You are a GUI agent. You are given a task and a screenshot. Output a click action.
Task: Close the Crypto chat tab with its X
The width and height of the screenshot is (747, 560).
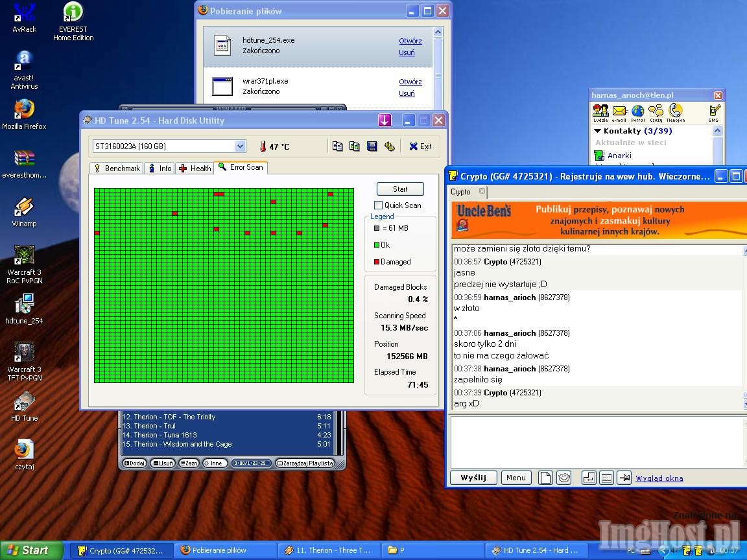click(x=482, y=191)
